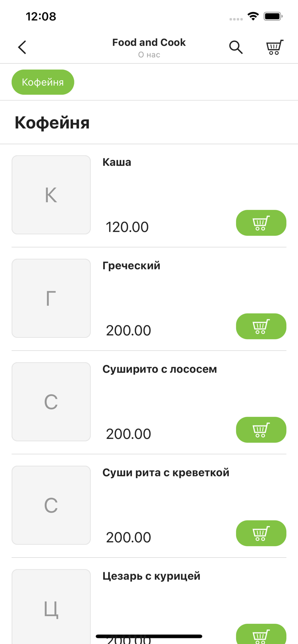Select the Кофейня category chip
This screenshot has width=298, height=644.
click(x=43, y=82)
